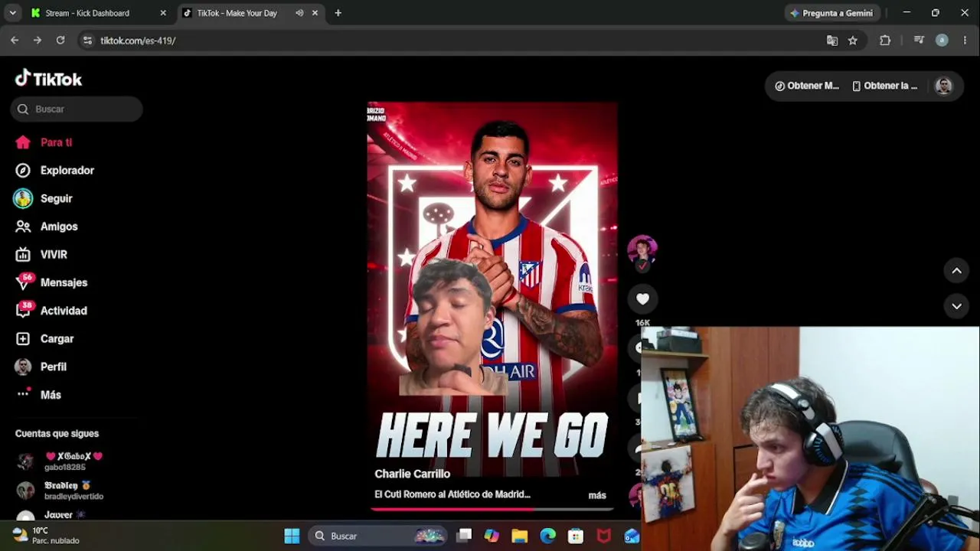Expand the Más options menu
This screenshot has height=551, width=980.
38,395
